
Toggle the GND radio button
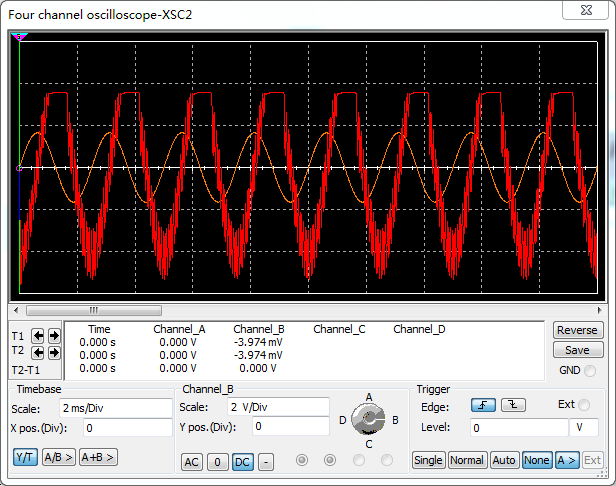(x=590, y=370)
